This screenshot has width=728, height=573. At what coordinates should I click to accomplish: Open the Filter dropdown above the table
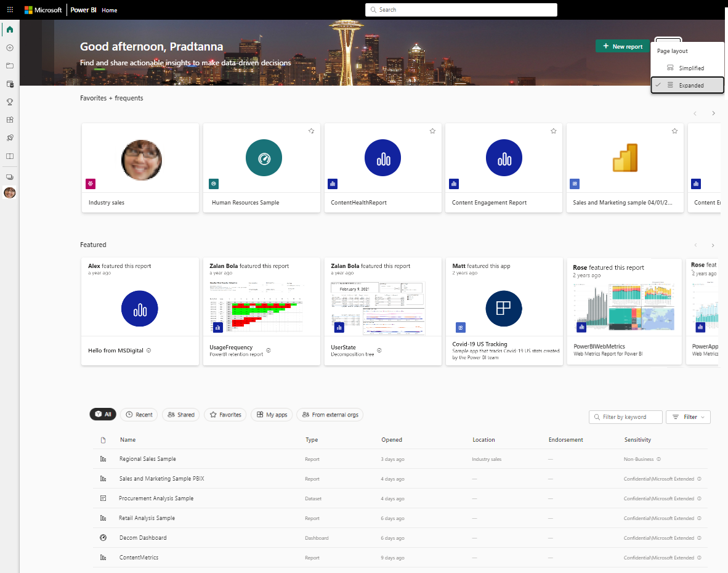coord(688,417)
